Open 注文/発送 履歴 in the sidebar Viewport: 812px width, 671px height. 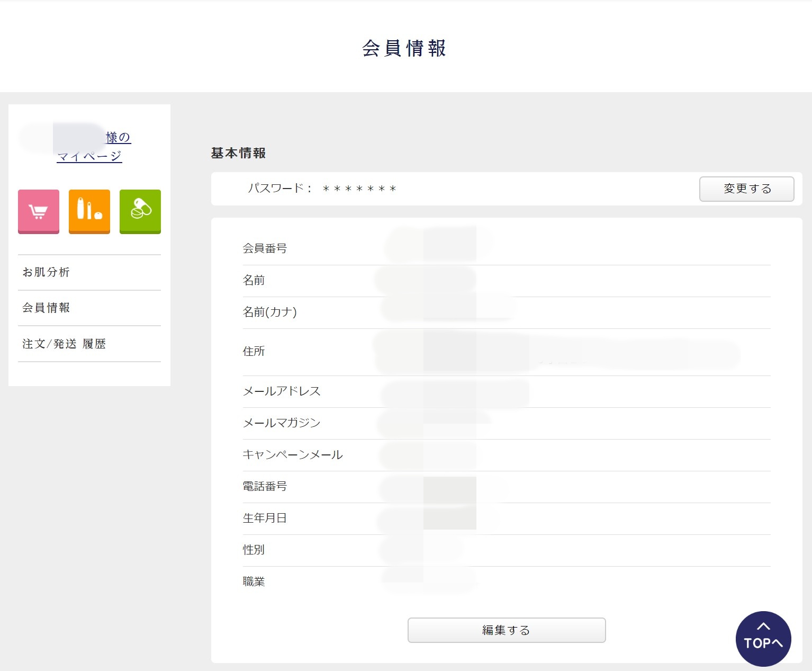64,344
